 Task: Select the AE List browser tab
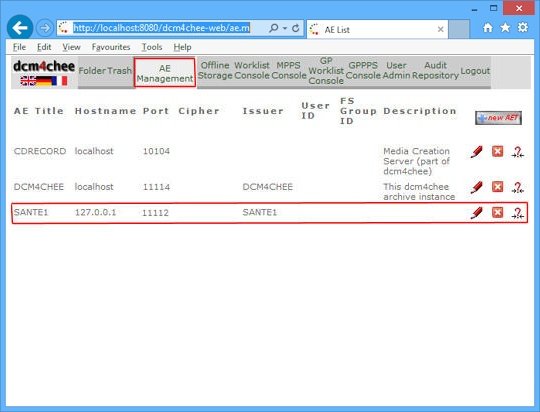point(377,30)
